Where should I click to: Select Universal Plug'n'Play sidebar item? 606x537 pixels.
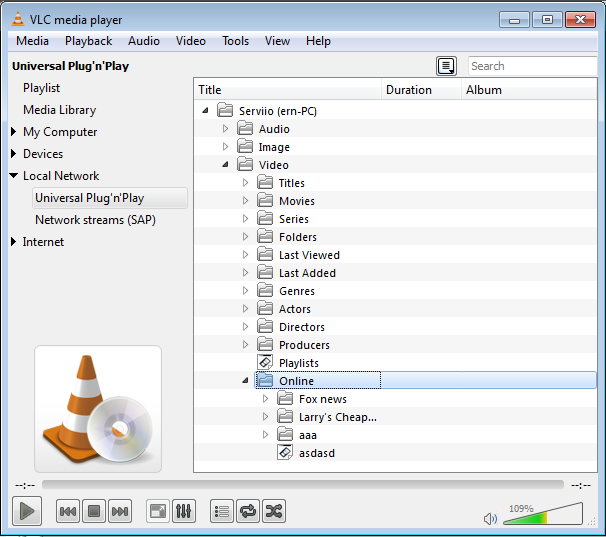110,198
